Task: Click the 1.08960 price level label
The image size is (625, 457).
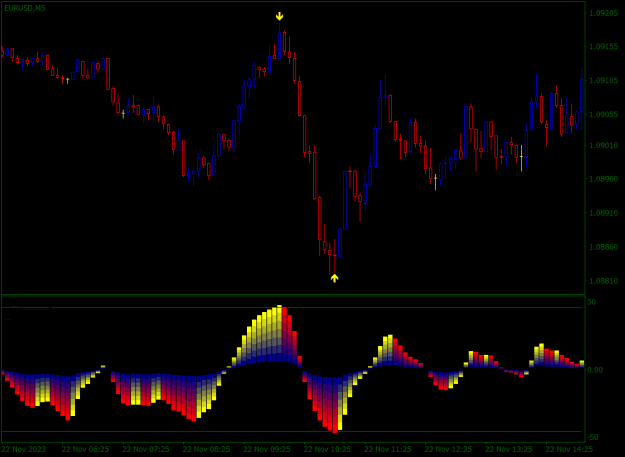Action: [601, 178]
